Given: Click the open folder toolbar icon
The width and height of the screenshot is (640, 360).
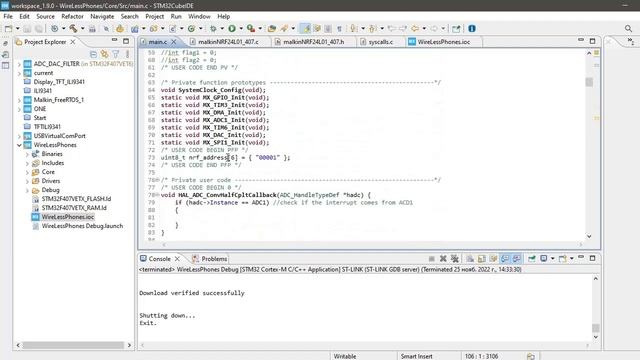Looking at the screenshot, I should pyautogui.click(x=272, y=29).
